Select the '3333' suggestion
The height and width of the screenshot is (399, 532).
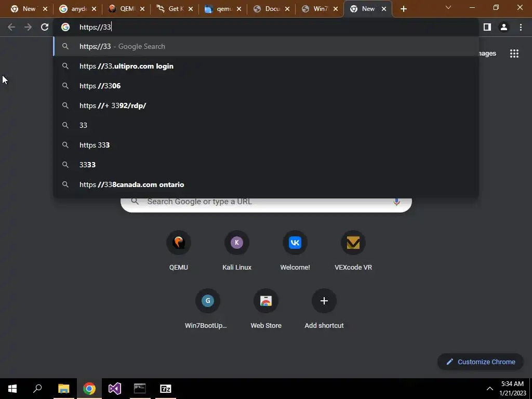(266, 165)
